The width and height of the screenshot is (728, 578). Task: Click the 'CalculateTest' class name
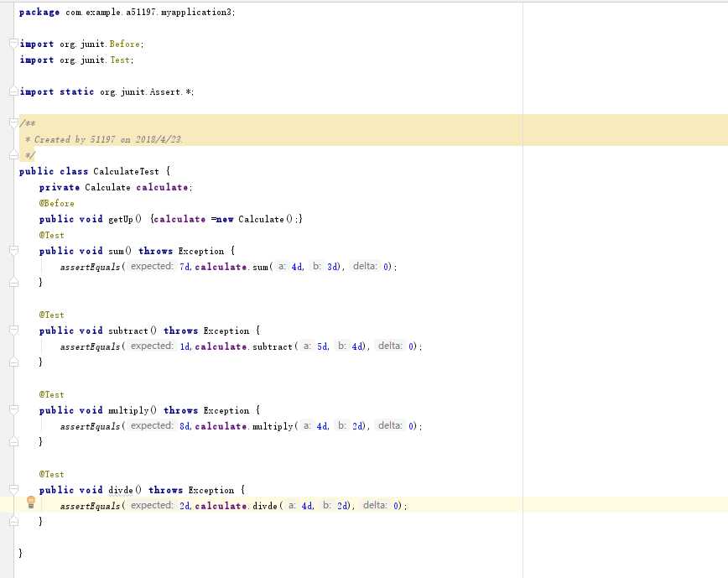(x=126, y=171)
